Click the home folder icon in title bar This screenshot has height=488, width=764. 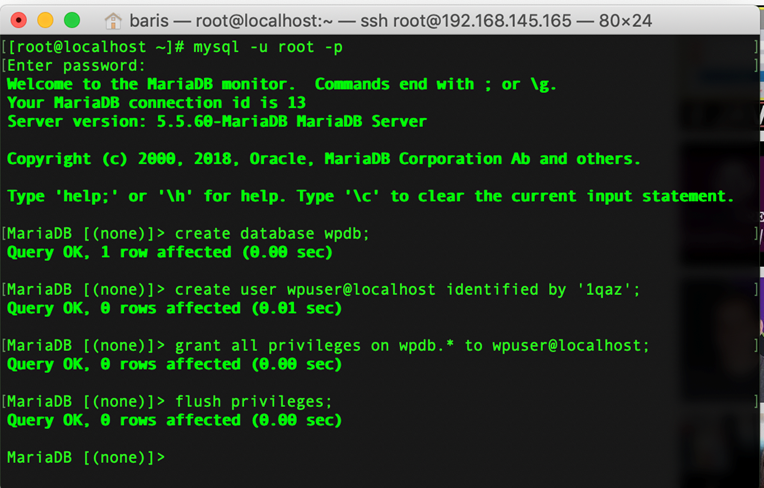113,21
